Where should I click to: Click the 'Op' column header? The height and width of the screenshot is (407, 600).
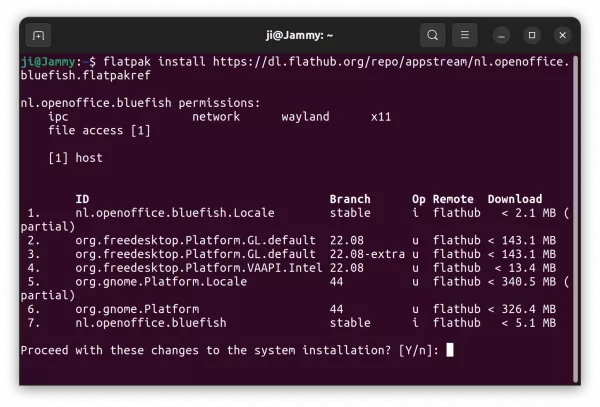(419, 200)
